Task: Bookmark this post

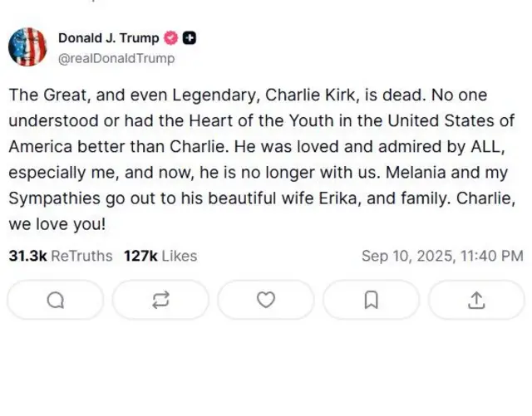Action: coord(371,301)
